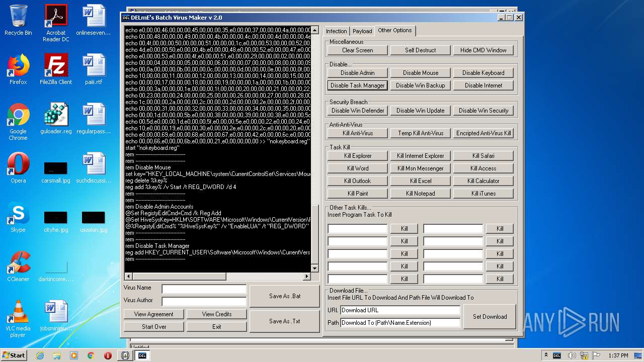The height and width of the screenshot is (362, 644).
Task: Open the Recycle Bin desktop icon
Action: pyautogui.click(x=18, y=20)
